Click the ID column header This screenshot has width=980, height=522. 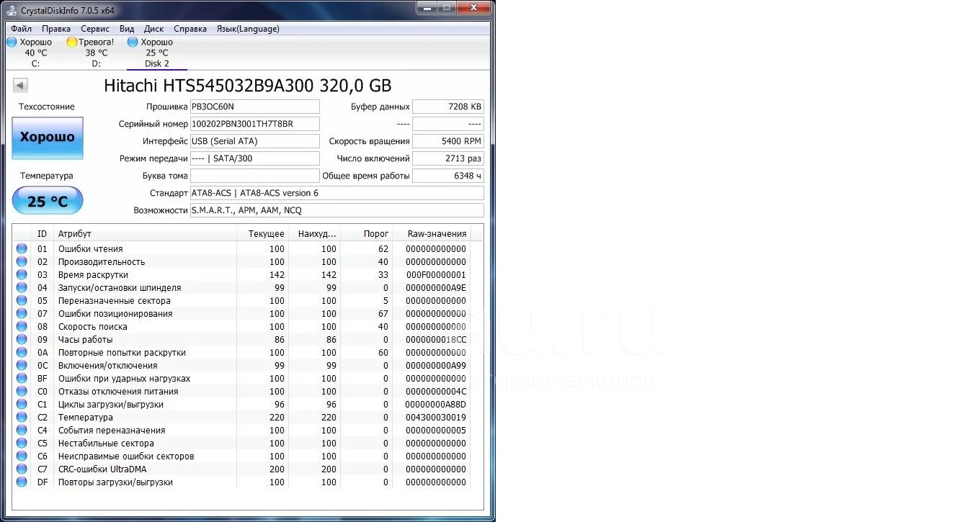[43, 233]
